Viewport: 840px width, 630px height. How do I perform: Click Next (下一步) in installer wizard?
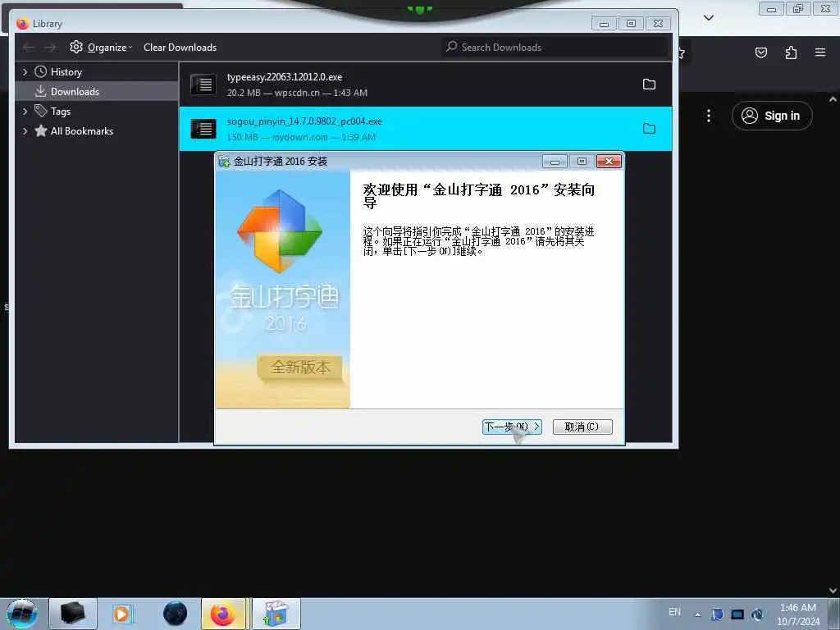(512, 427)
